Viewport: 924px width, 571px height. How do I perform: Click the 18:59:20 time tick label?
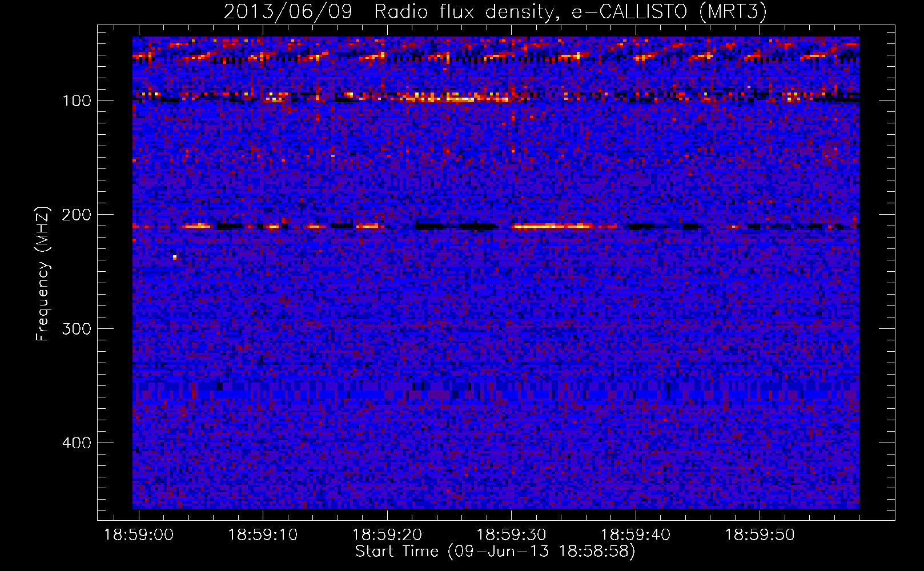pyautogui.click(x=387, y=535)
